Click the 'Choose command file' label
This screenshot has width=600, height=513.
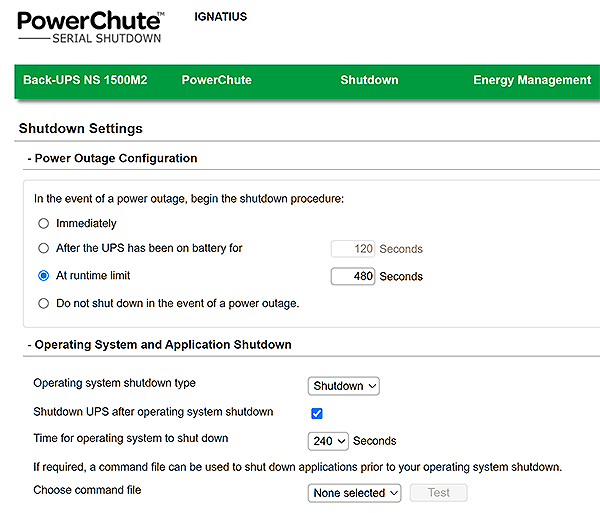(87, 490)
